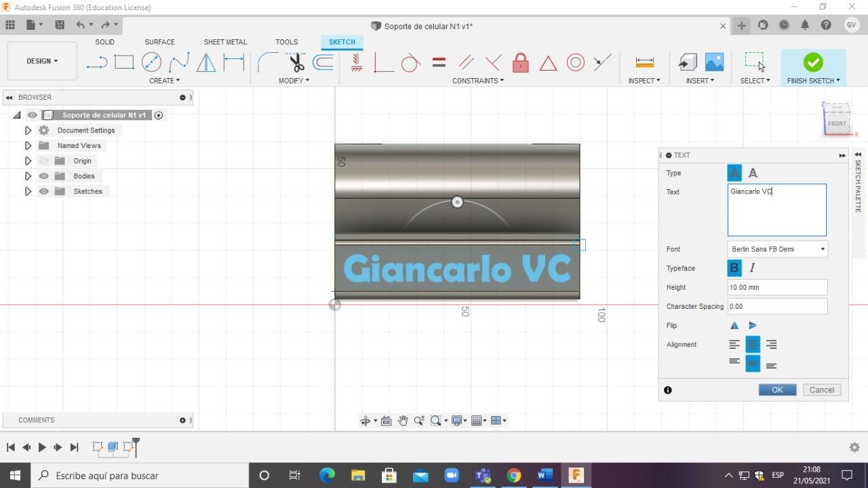Image resolution: width=868 pixels, height=488 pixels.
Task: Expand the Named Views node
Action: click(28, 146)
